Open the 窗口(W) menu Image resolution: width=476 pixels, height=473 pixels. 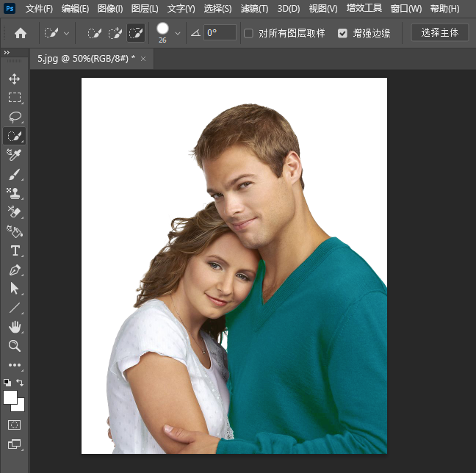tap(406, 9)
